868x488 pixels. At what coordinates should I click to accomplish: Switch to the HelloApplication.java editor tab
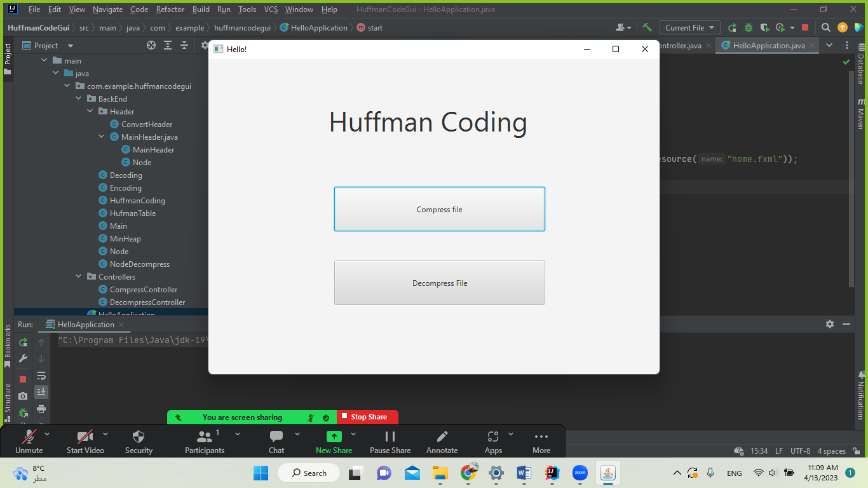769,46
